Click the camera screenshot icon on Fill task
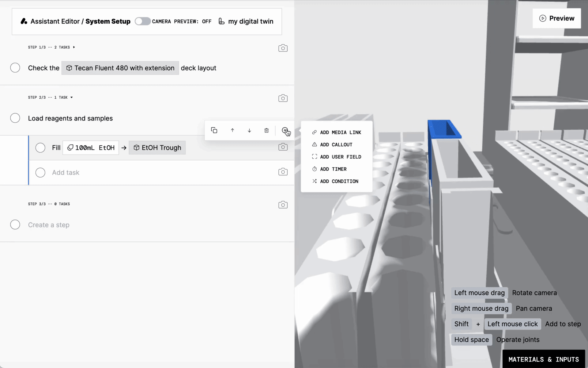This screenshot has height=368, width=588. [x=283, y=147]
